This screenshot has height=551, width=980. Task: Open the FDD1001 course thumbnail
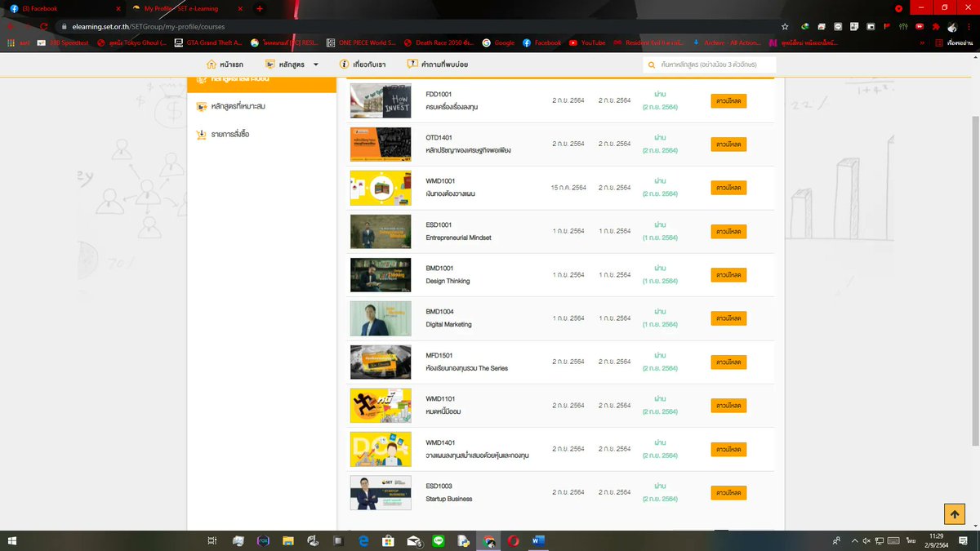coord(381,100)
